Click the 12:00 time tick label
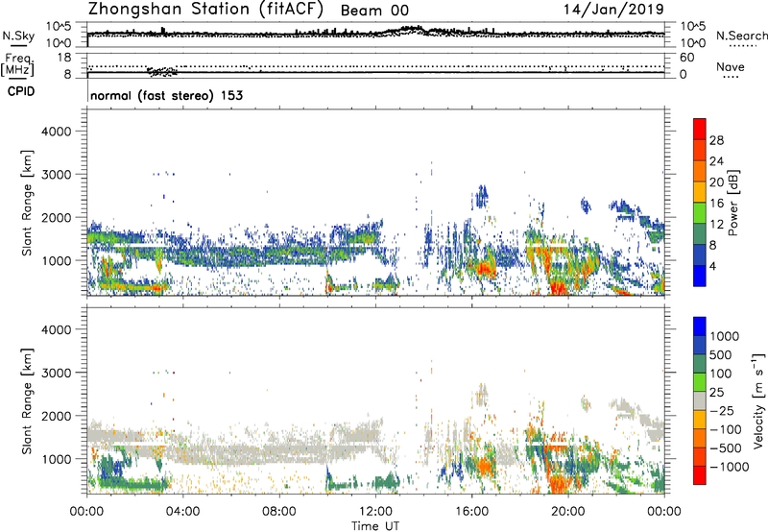Viewport: 768px width, 532px height. click(x=375, y=512)
